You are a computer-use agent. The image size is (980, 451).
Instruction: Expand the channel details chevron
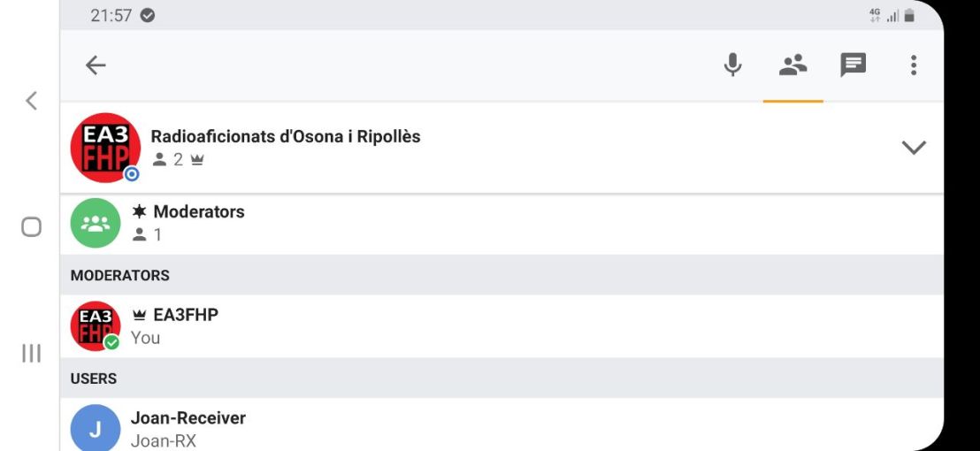click(x=913, y=148)
